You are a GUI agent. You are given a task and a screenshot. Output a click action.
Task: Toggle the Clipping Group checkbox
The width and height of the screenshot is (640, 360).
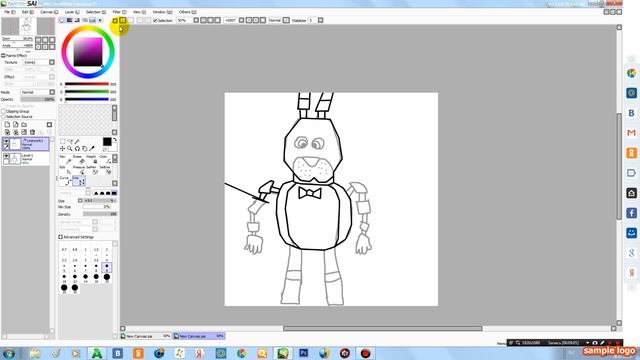(x=3, y=111)
